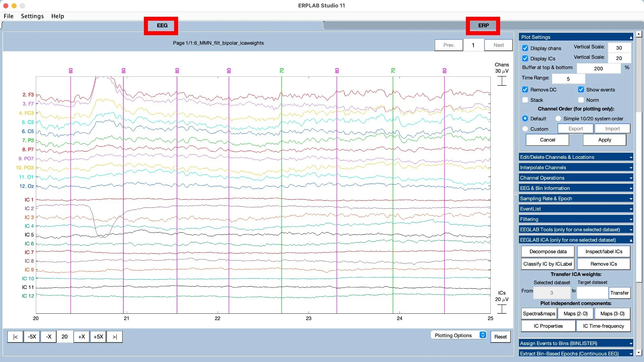
Task: Jump to end with the >| icon
Action: pos(114,337)
